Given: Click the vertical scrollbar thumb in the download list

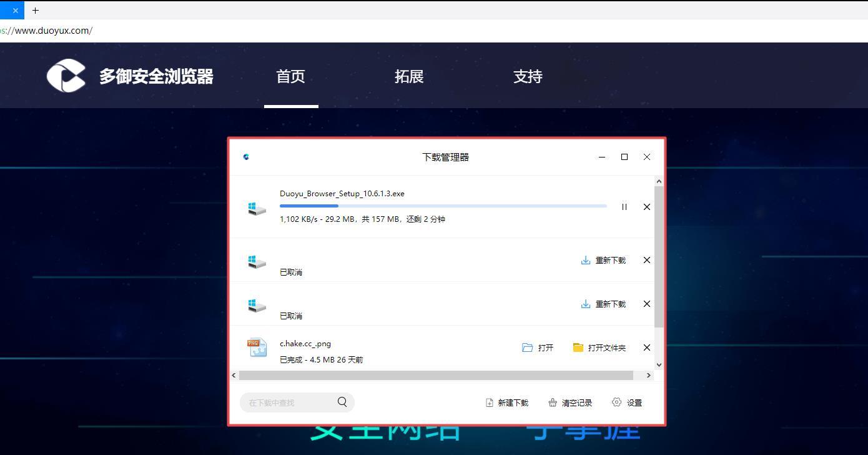Looking at the screenshot, I should pos(659,257).
